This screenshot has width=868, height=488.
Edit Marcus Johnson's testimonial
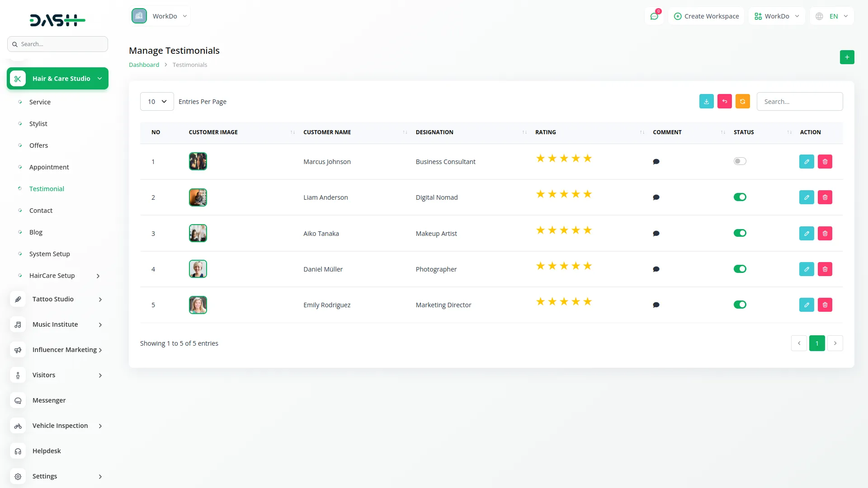click(x=806, y=161)
